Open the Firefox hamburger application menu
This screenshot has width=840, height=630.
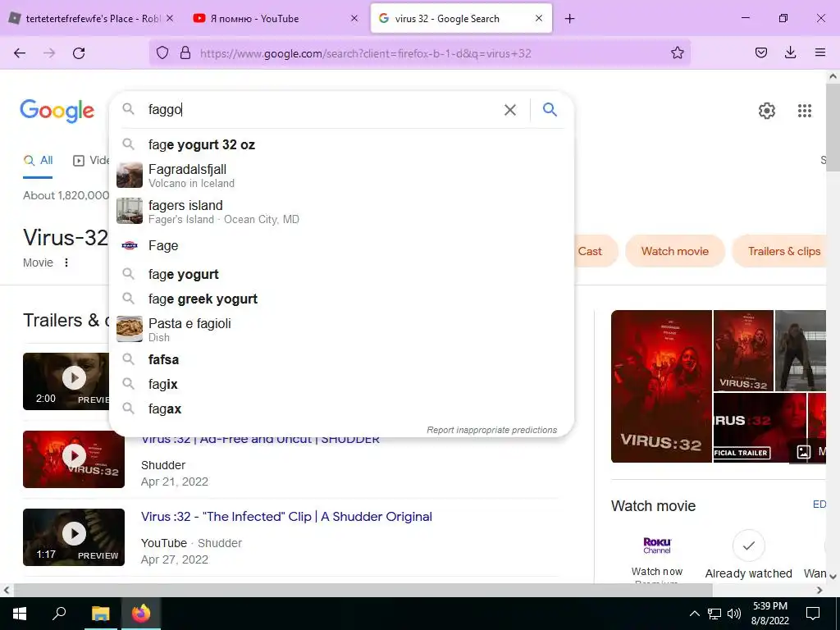coord(820,52)
